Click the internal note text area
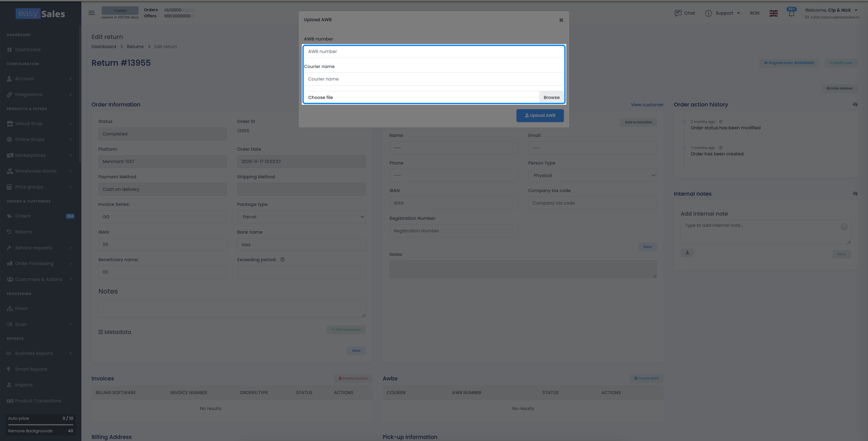Viewport: 868px width, 441px height. (x=766, y=232)
